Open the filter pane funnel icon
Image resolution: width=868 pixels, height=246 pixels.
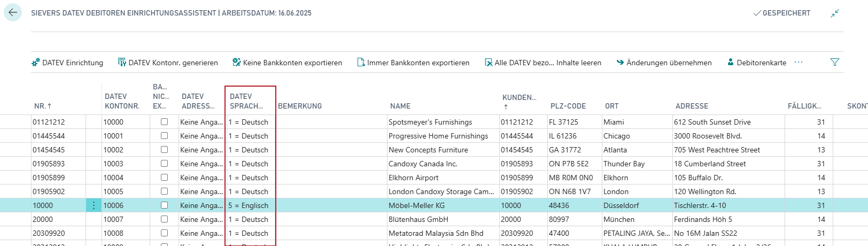pyautogui.click(x=834, y=63)
